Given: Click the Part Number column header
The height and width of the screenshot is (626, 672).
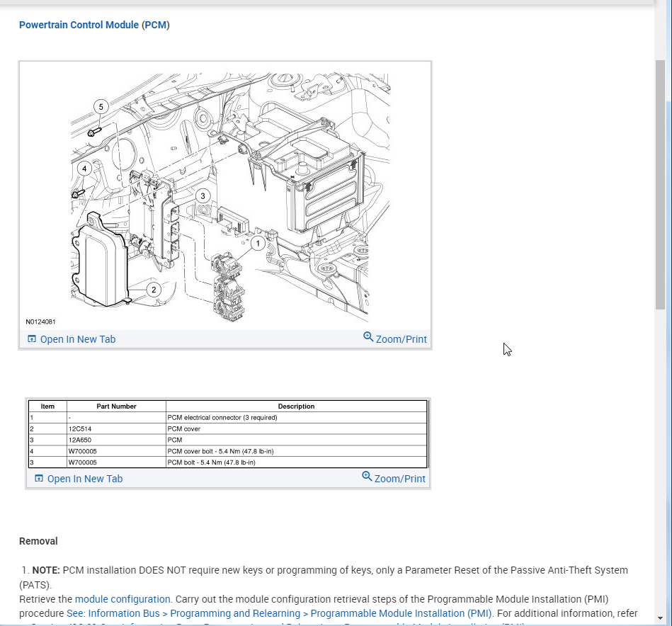Looking at the screenshot, I should tap(116, 406).
